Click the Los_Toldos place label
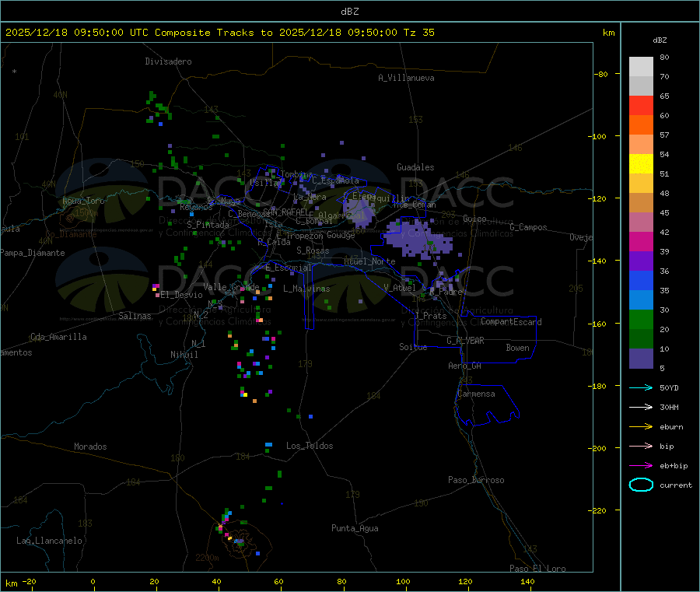The height and width of the screenshot is (592, 700). click(x=310, y=446)
